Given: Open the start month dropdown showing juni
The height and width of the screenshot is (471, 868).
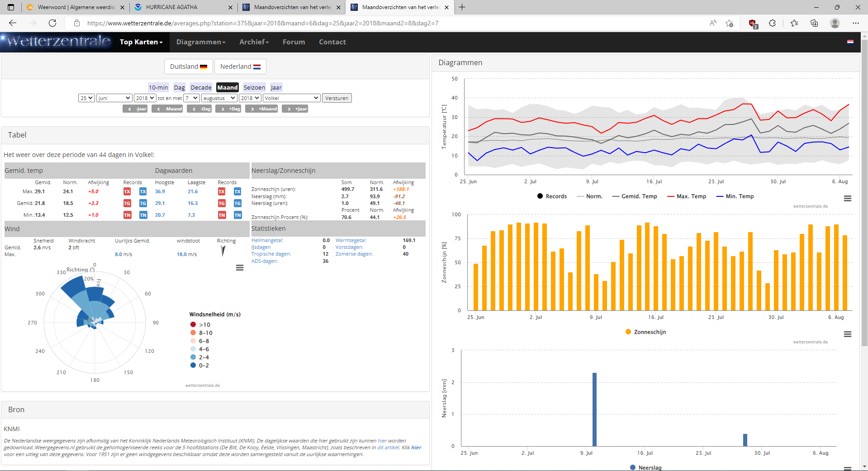Looking at the screenshot, I should coord(114,98).
